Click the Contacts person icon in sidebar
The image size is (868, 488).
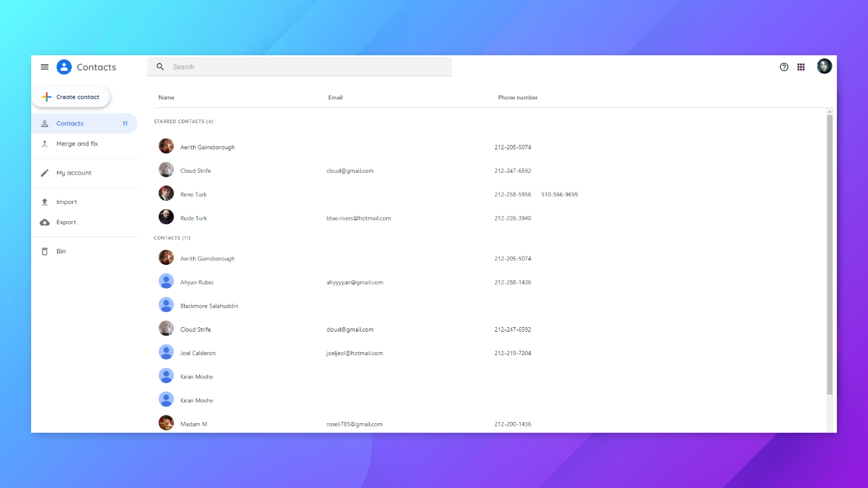(x=44, y=123)
